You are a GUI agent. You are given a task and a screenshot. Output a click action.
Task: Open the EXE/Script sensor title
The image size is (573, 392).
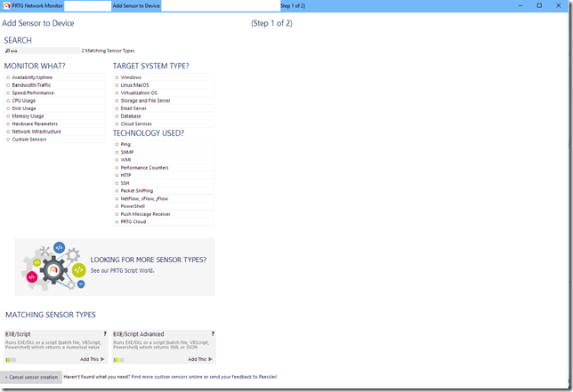coord(18,334)
